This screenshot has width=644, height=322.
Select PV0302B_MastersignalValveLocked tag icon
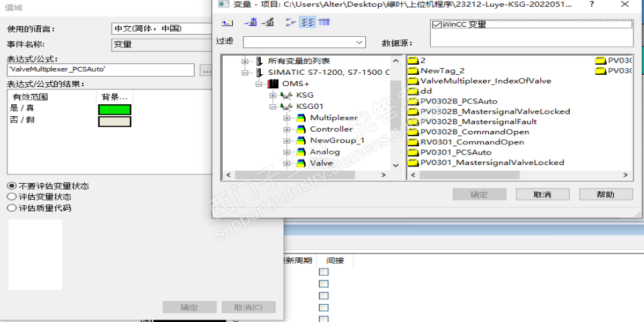(413, 112)
